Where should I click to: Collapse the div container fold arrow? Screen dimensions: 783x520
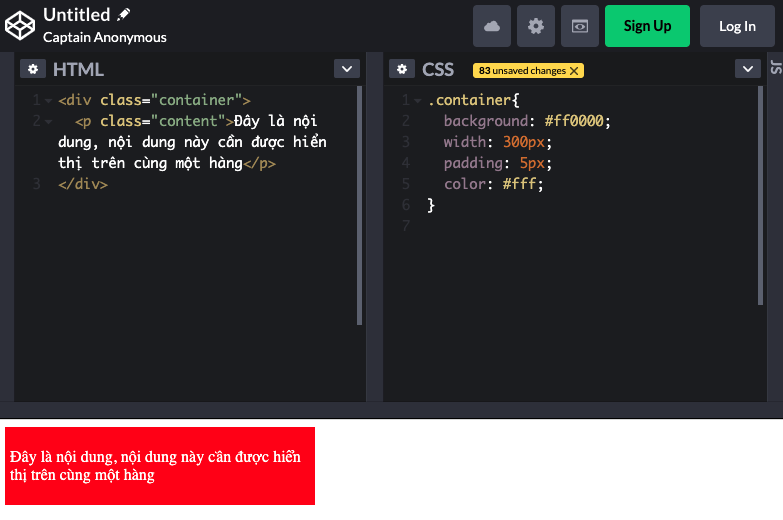(x=48, y=100)
